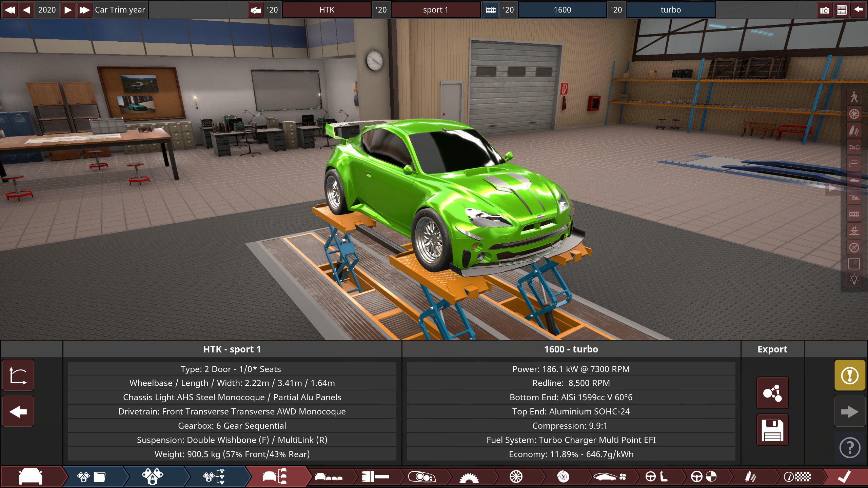
Task: Open the list/table view icon at top right
Action: (842, 10)
